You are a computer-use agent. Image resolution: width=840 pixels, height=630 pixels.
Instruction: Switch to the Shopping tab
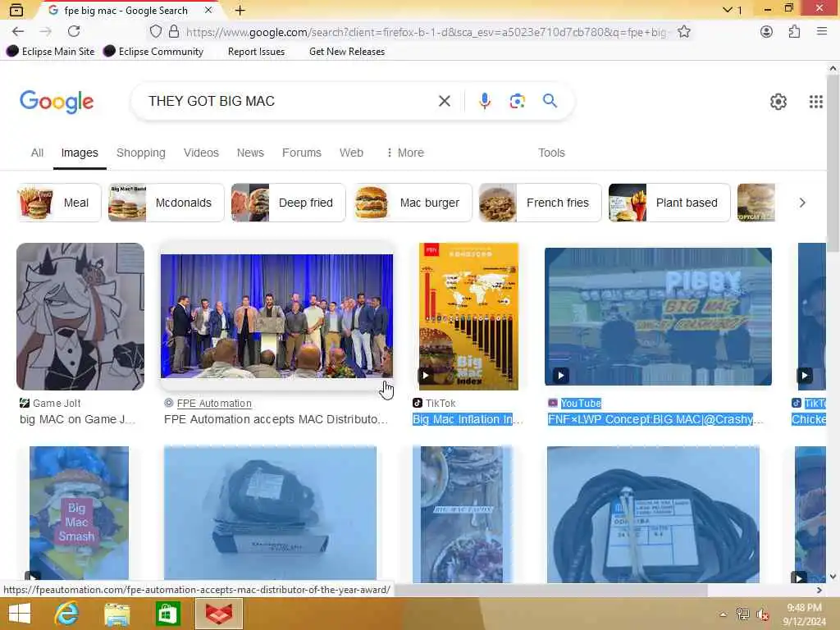point(141,153)
